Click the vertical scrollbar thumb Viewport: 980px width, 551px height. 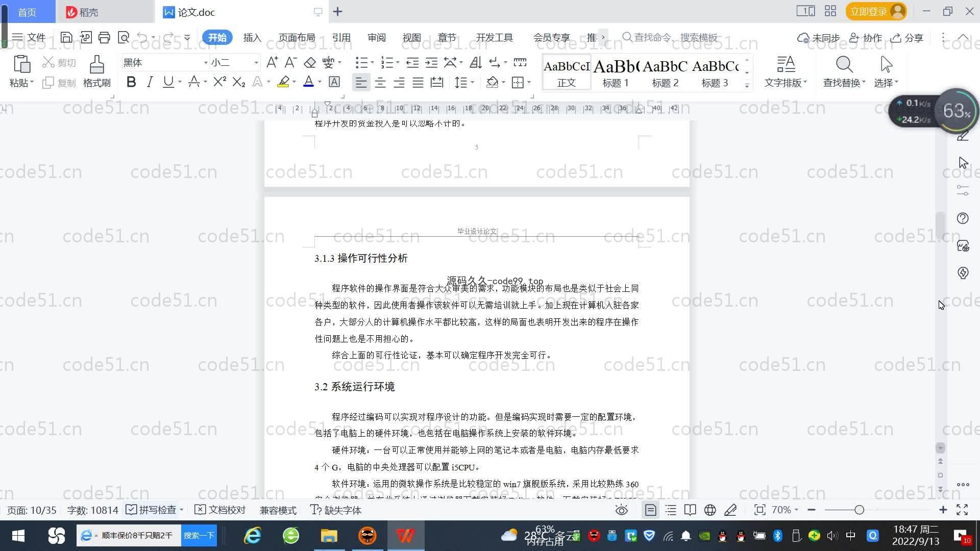[x=940, y=224]
